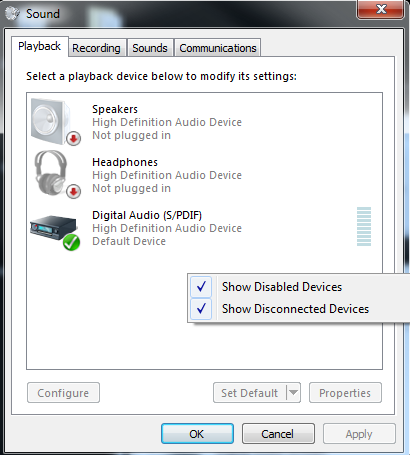This screenshot has height=455, width=410.
Task: Close the Sound dialog window
Action: pyautogui.click(x=380, y=9)
